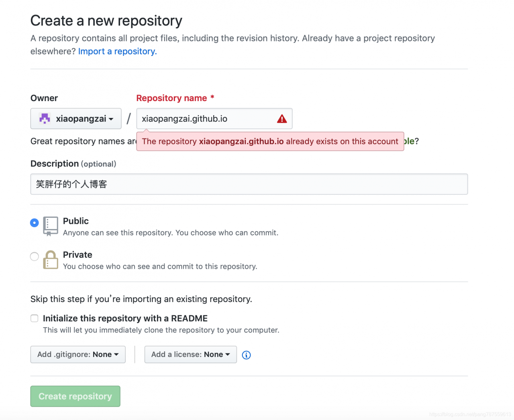Open the Import a repository link

117,51
